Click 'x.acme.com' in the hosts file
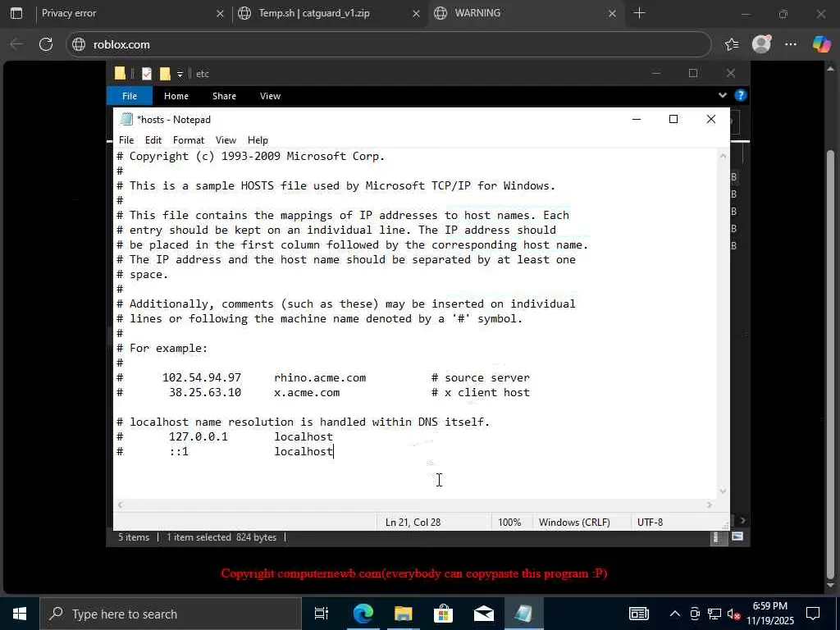 point(307,393)
